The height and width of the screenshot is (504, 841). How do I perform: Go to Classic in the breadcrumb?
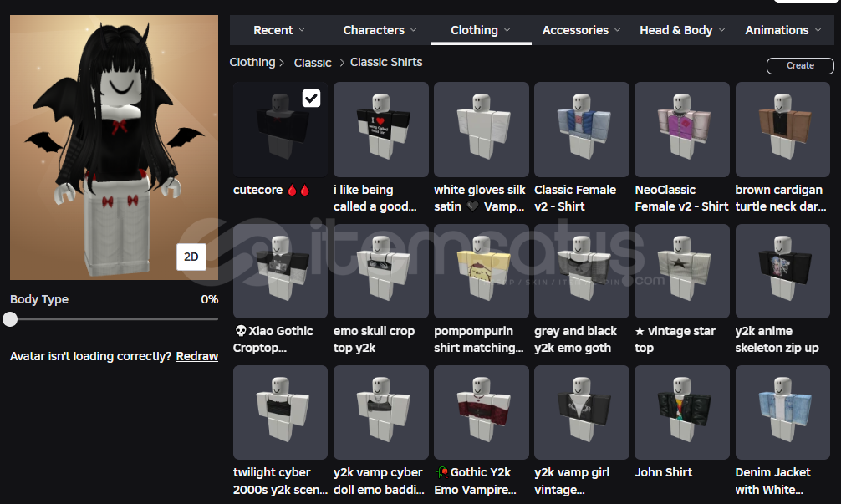(x=313, y=63)
